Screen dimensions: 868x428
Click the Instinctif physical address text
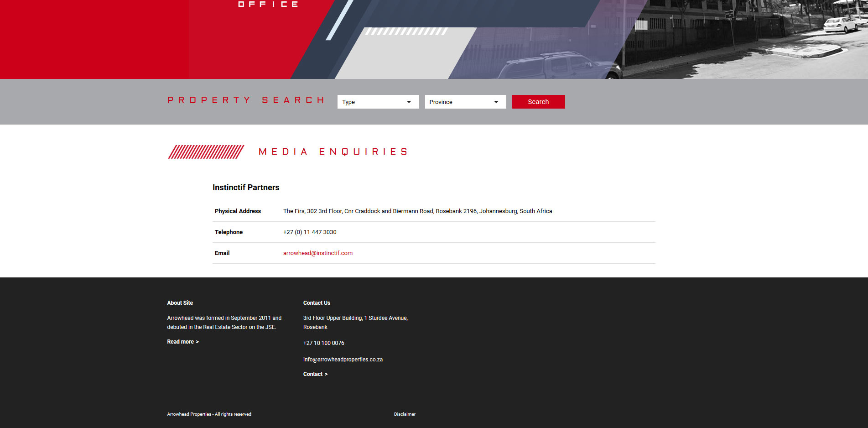pos(417,211)
